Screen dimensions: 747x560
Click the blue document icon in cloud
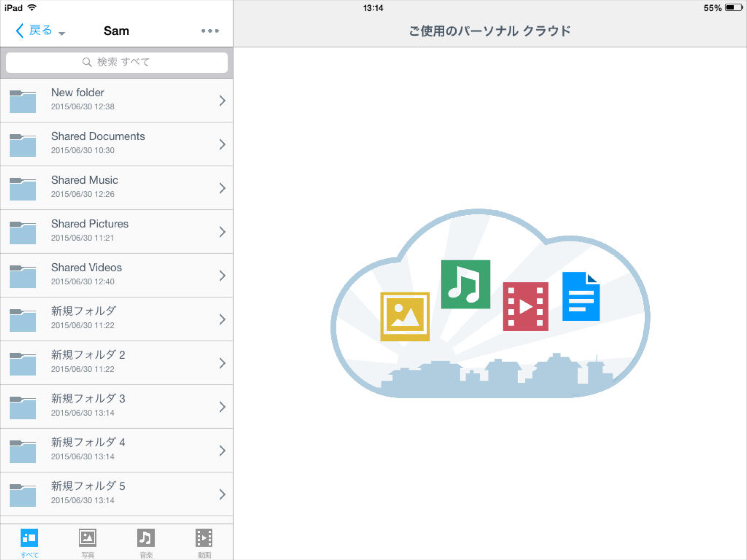click(580, 296)
